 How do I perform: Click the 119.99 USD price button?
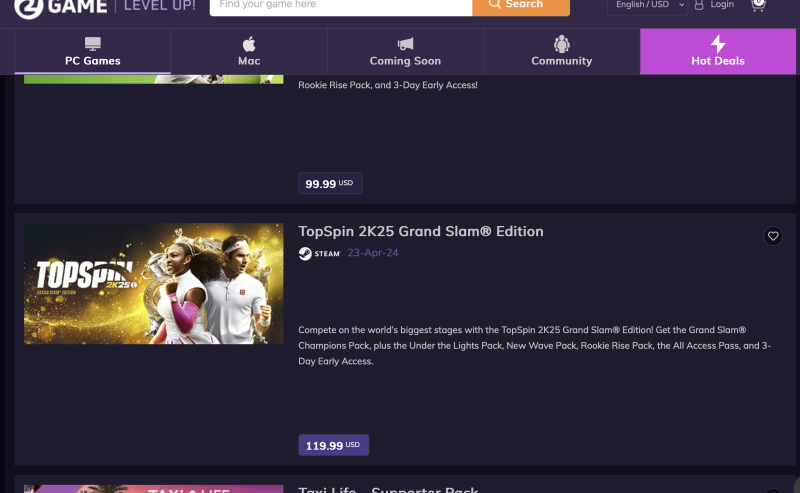333,445
